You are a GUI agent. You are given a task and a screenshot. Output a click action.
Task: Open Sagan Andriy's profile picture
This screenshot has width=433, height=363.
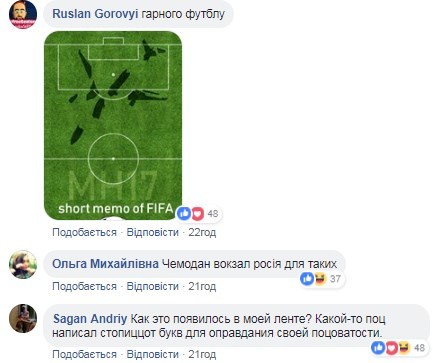point(23,318)
